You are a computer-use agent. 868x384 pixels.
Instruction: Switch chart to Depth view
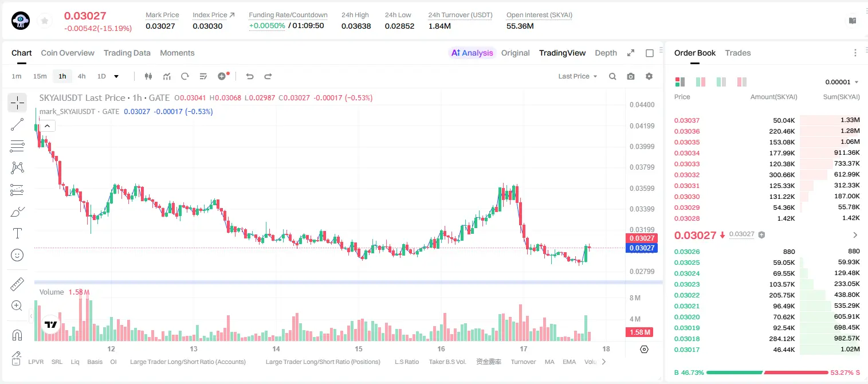pyautogui.click(x=606, y=53)
